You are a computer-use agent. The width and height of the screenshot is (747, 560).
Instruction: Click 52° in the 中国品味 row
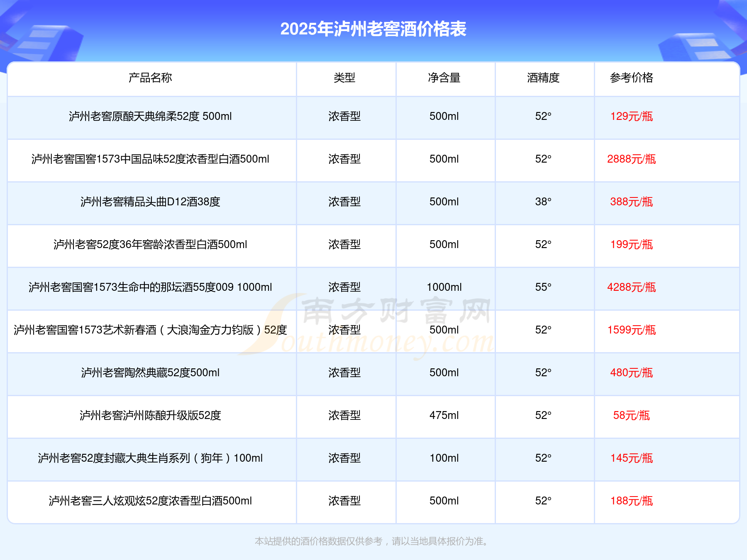[543, 159]
